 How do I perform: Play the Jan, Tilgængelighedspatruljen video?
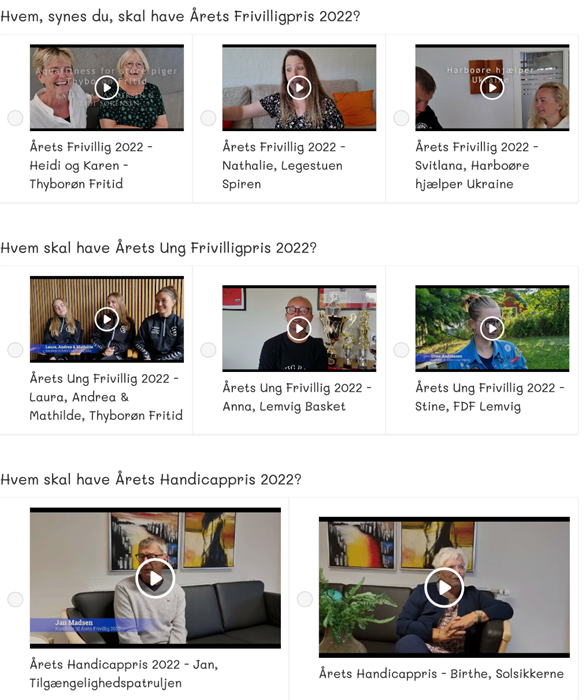155,578
